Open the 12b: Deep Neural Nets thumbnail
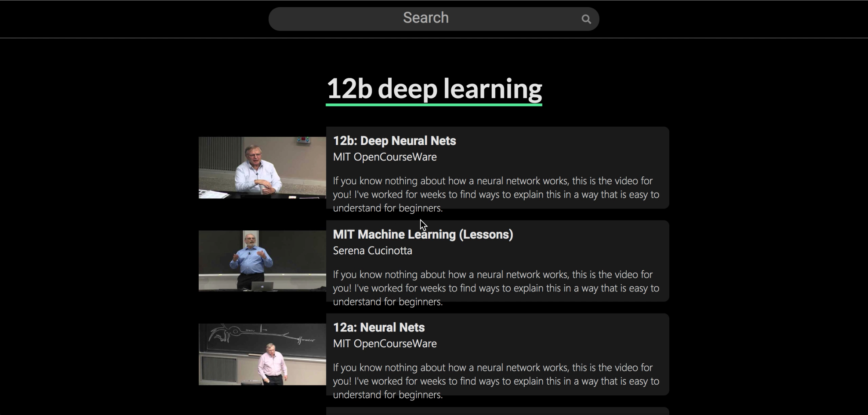The height and width of the screenshot is (415, 868). coord(262,167)
